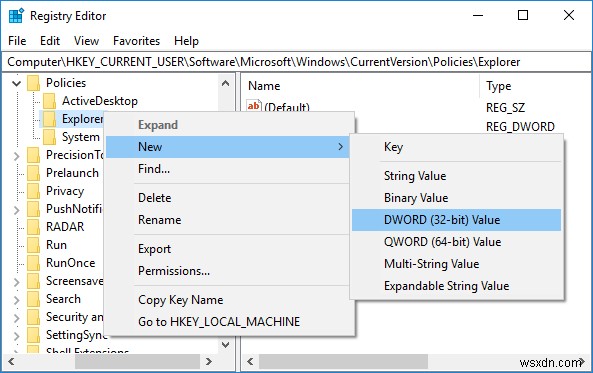This screenshot has height=373, width=593.
Task: Expand the Security tree node
Action: (x=16, y=318)
